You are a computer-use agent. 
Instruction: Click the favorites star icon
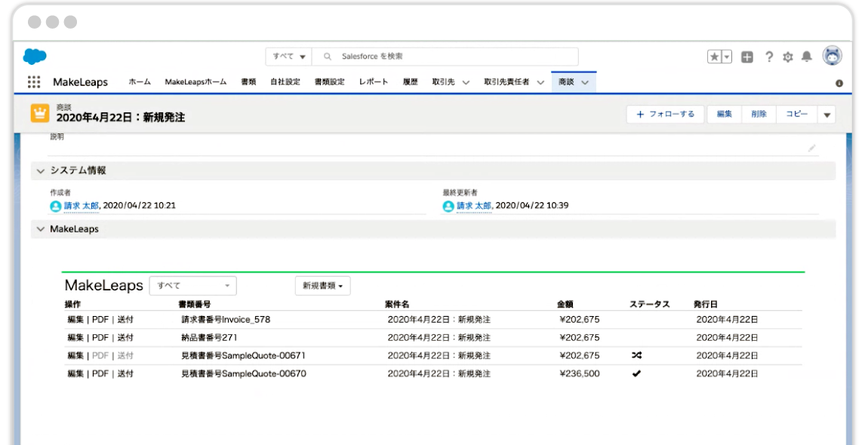[714, 57]
